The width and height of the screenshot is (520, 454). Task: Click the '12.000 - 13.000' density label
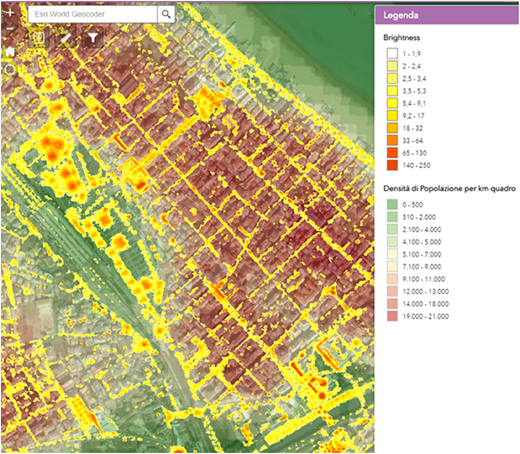pyautogui.click(x=426, y=292)
